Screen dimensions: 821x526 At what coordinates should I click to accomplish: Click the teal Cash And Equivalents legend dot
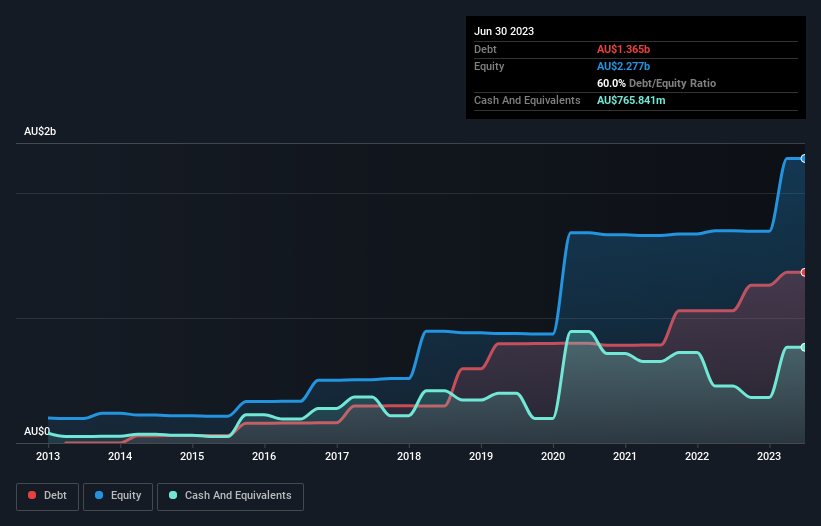[173, 495]
